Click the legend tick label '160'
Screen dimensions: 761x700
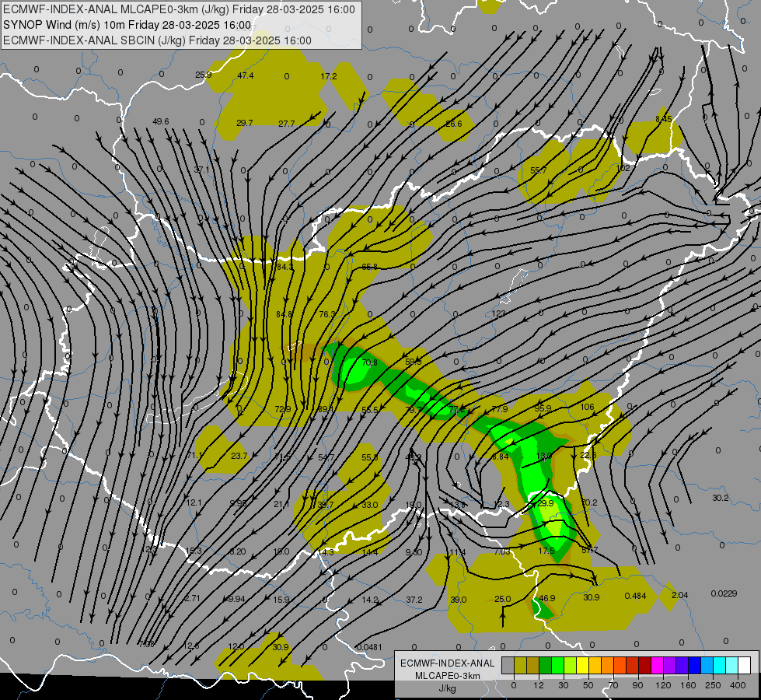tap(688, 685)
